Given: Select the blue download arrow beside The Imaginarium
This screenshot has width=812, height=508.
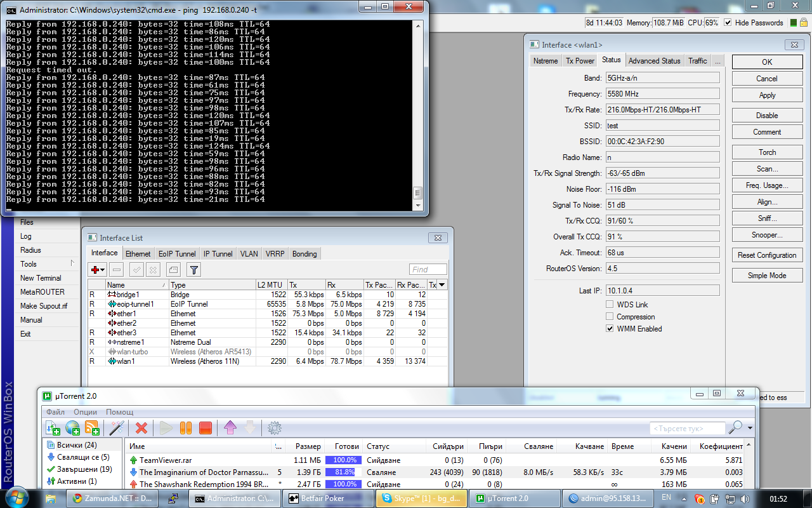Looking at the screenshot, I should click(x=133, y=472).
